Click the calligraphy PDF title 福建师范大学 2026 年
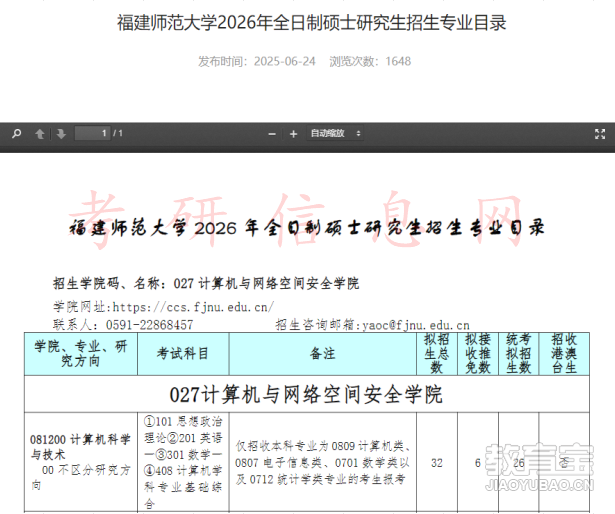 click(307, 228)
